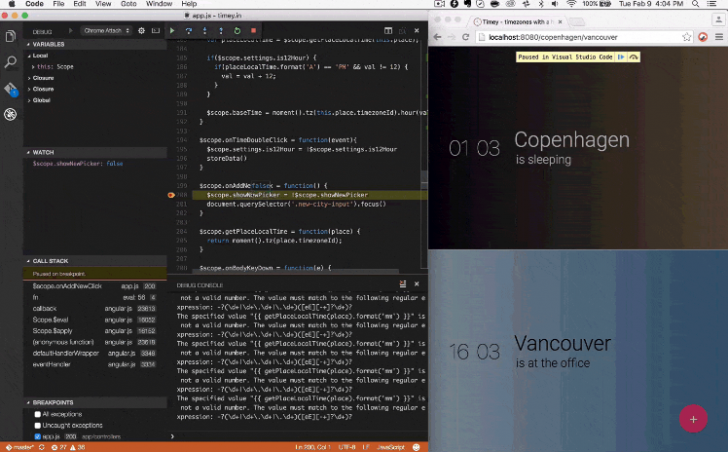Continue debugging with the green play button

(172, 31)
